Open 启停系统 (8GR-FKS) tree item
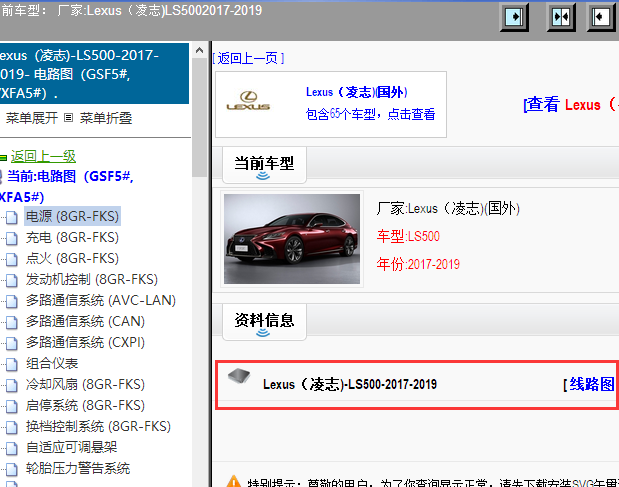This screenshot has width=619, height=487. 86,405
